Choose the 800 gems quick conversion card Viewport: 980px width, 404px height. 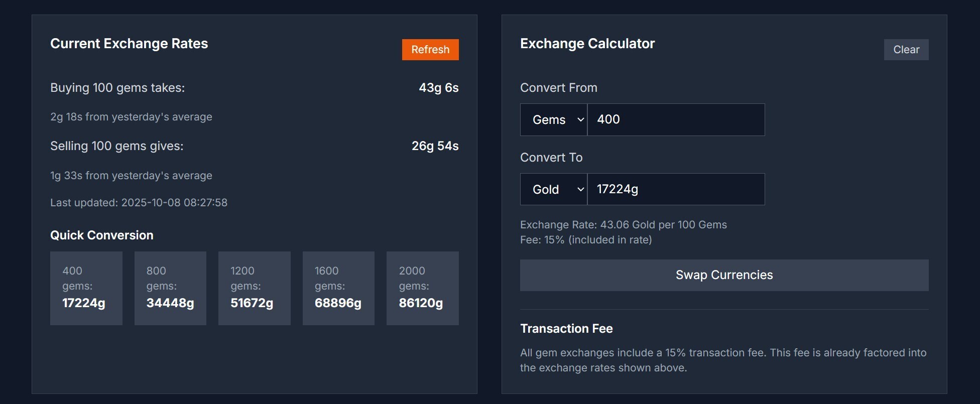tap(170, 288)
